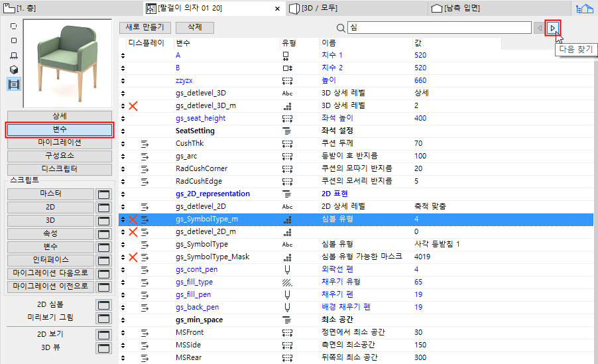Click the reorder arrows on RadCushEdge row
598x364 pixels.
coord(123,182)
